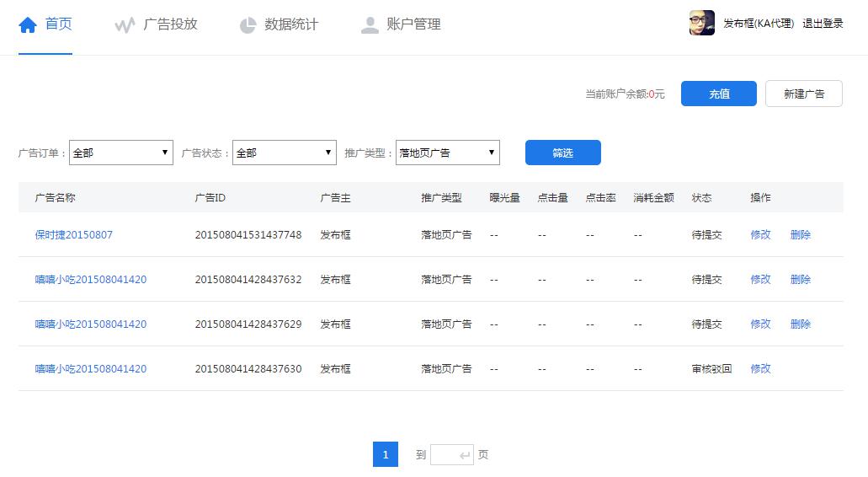
Task: Expand the 广告状态 dropdown
Action: pos(285,153)
